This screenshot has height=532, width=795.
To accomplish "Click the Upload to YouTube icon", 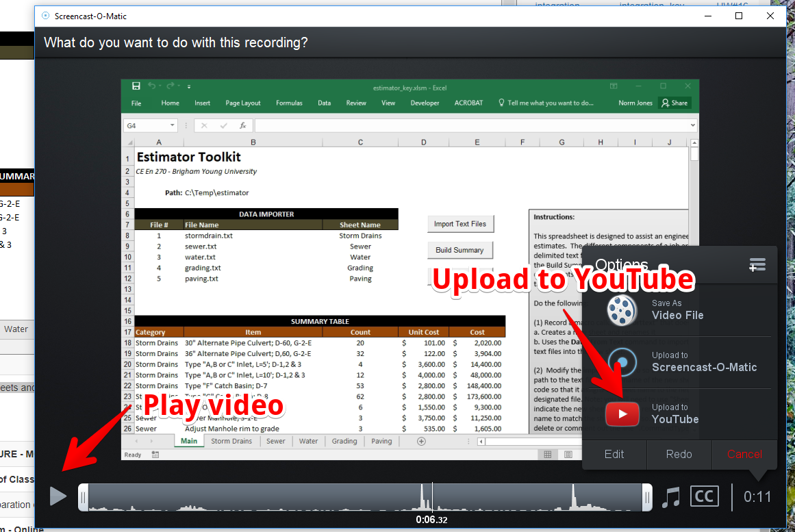I will (622, 414).
